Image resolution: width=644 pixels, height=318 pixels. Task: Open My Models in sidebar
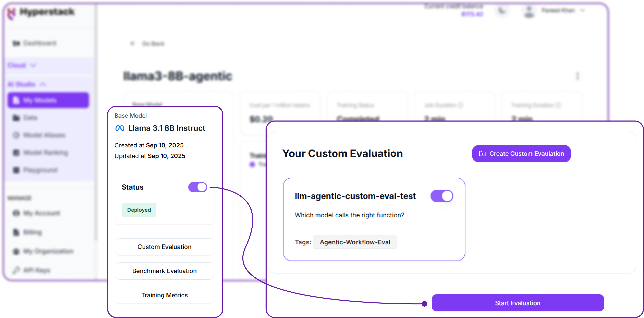pyautogui.click(x=48, y=100)
